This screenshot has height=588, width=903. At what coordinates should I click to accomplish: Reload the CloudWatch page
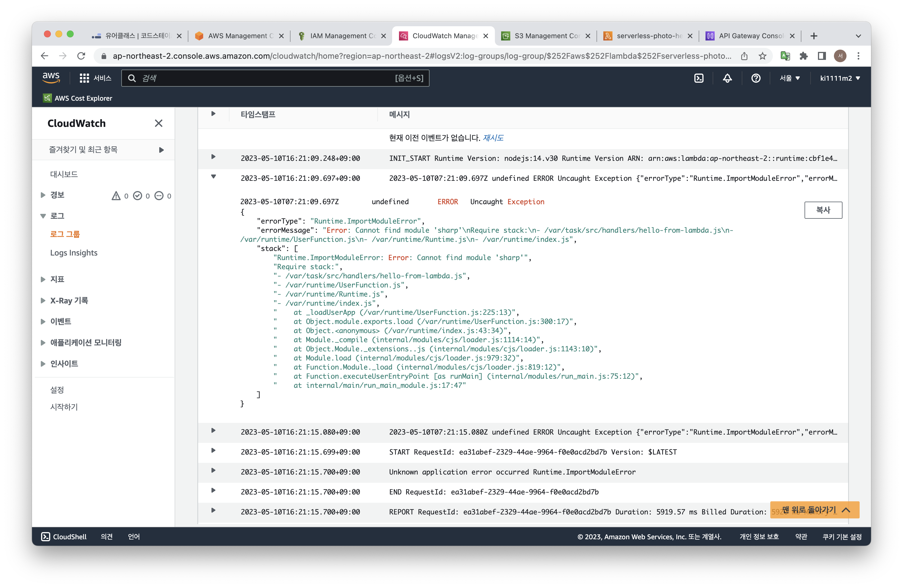coord(81,56)
